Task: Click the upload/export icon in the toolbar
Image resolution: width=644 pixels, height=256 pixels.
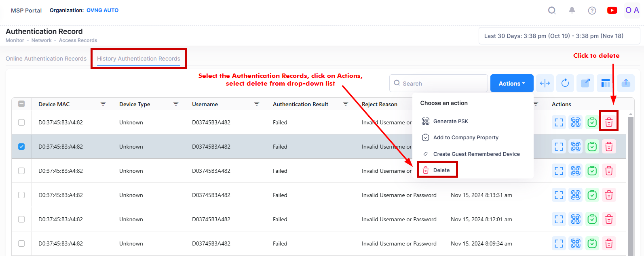Action: coord(626,83)
